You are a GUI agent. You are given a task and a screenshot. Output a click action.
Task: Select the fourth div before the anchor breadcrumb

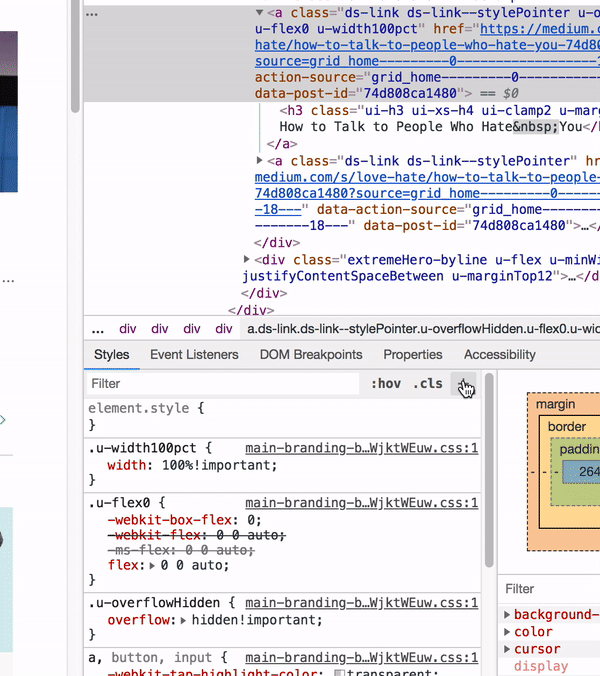coord(224,329)
